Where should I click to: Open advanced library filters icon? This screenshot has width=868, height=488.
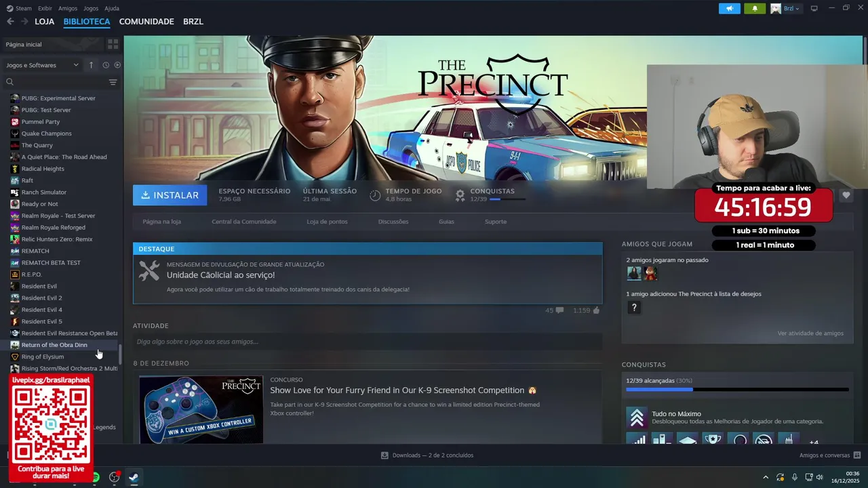click(113, 82)
